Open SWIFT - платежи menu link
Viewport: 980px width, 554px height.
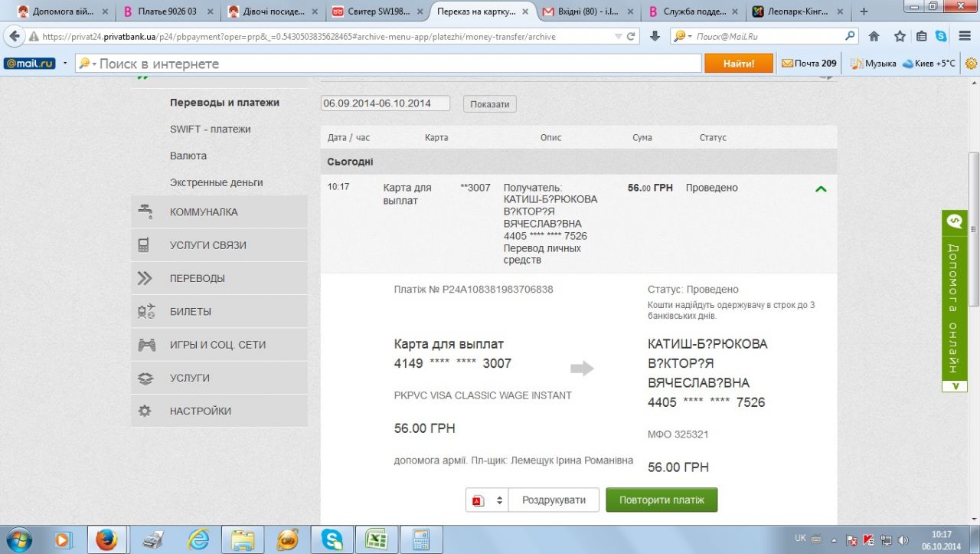(210, 129)
